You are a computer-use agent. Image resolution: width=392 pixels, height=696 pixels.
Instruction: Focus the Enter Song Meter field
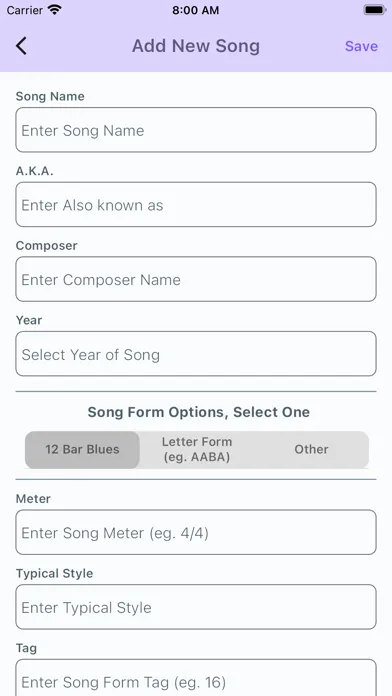click(x=196, y=532)
